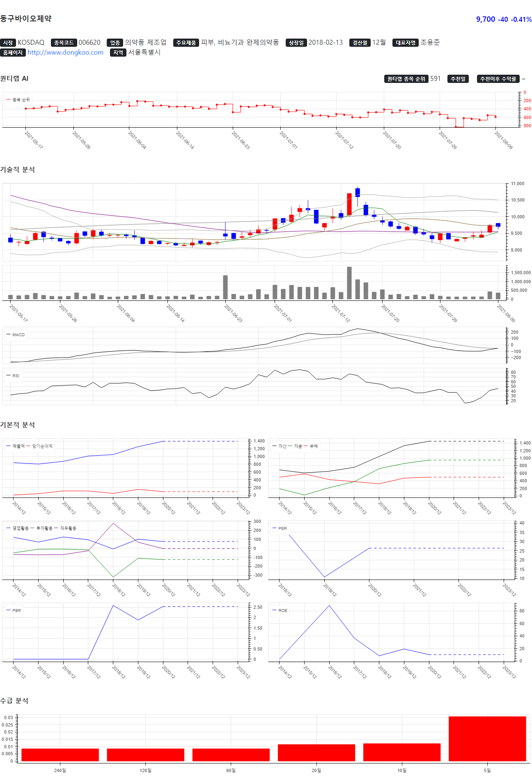Click the 1,500,000 volume axis label
Image resolution: width=532 pixels, height=777 pixels.
521,273
